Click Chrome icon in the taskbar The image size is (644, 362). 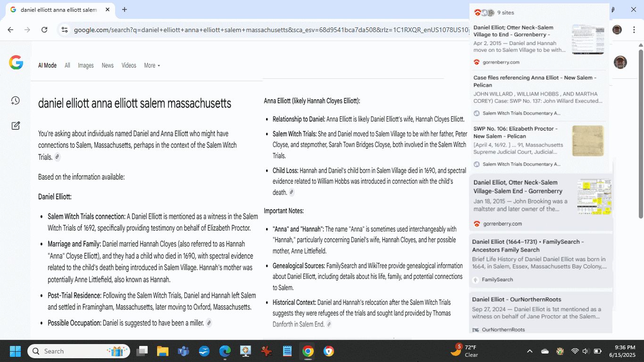(x=308, y=351)
